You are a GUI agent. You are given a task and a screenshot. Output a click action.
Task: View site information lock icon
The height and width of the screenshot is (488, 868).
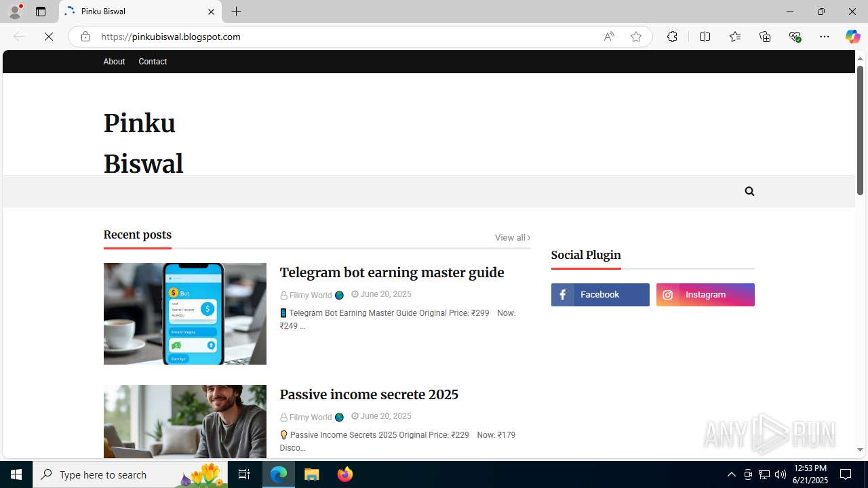(x=85, y=37)
